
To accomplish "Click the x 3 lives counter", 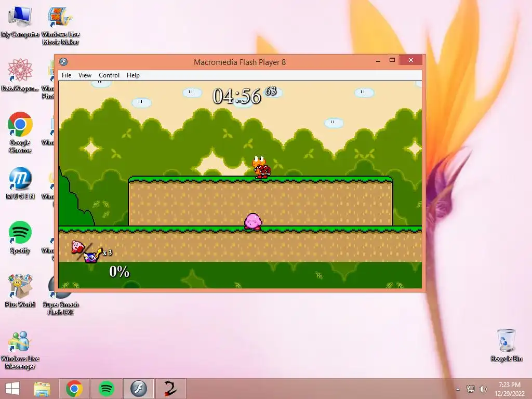I will point(107,253).
